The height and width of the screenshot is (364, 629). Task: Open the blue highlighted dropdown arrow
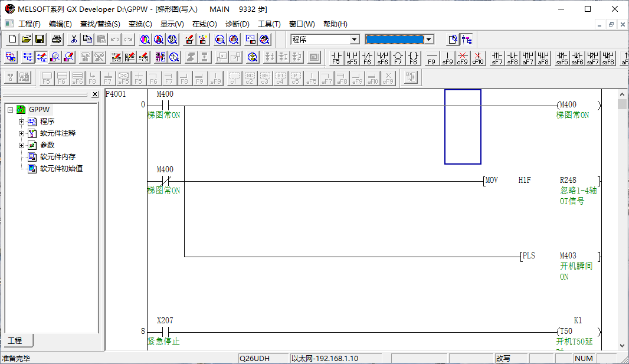coord(429,40)
